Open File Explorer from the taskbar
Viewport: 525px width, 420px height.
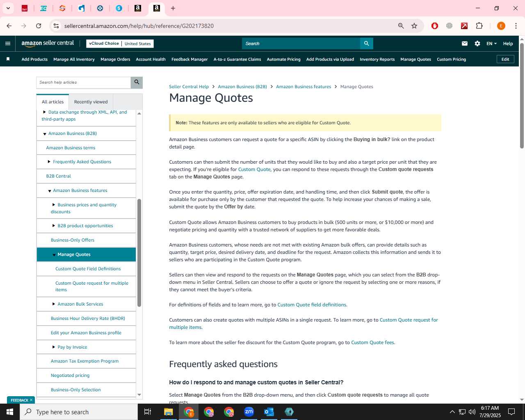169,412
